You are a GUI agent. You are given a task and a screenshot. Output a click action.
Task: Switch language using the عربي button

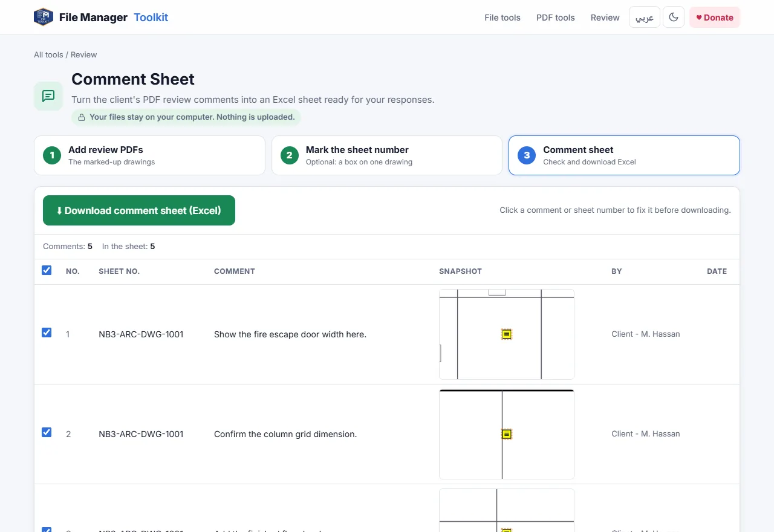[645, 18]
